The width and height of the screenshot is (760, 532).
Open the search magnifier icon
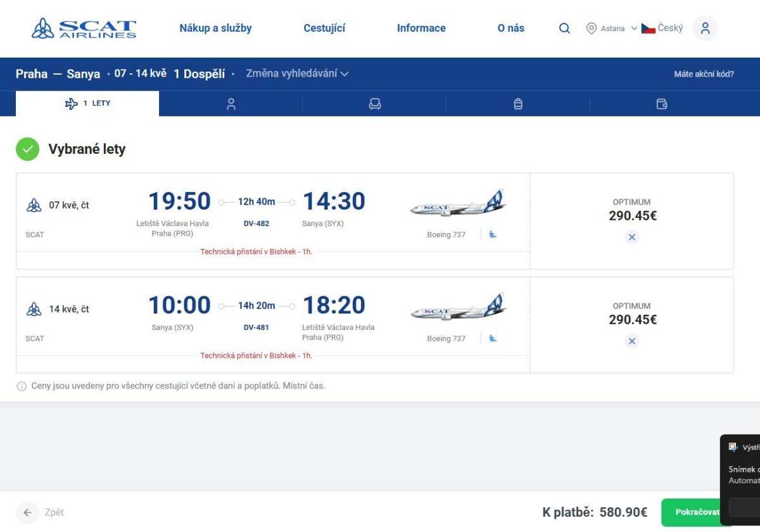click(564, 28)
